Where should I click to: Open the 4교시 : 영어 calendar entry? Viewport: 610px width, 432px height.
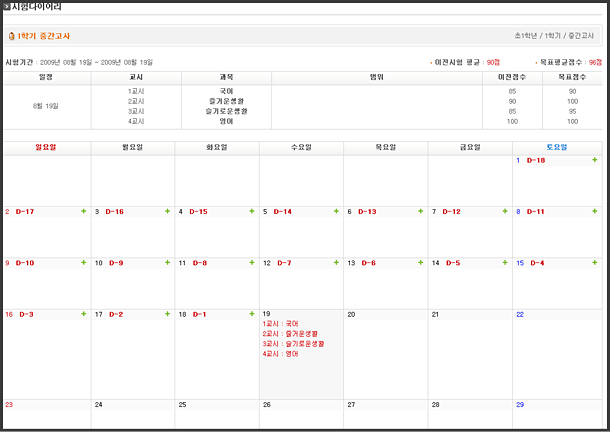[x=280, y=354]
